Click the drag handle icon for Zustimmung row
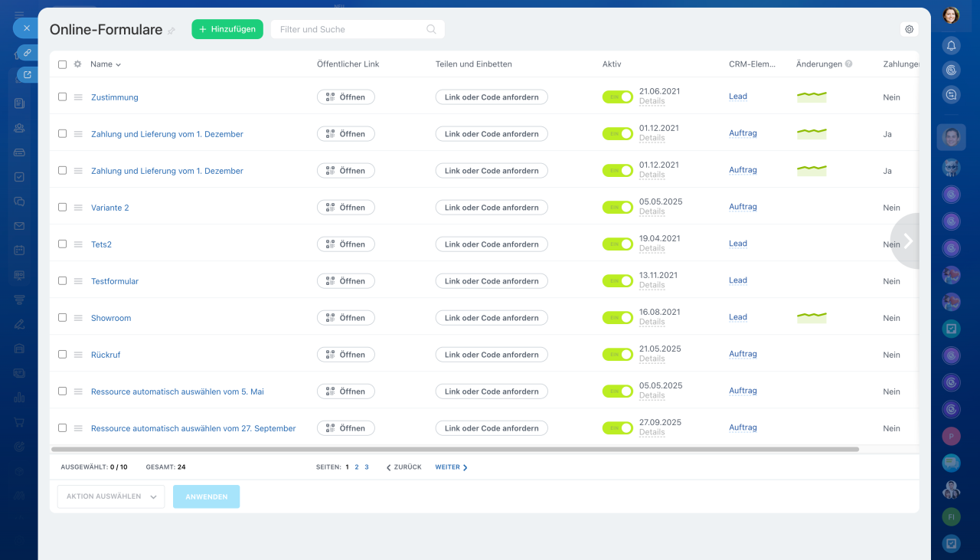Screen dimensions: 980x560 78,97
